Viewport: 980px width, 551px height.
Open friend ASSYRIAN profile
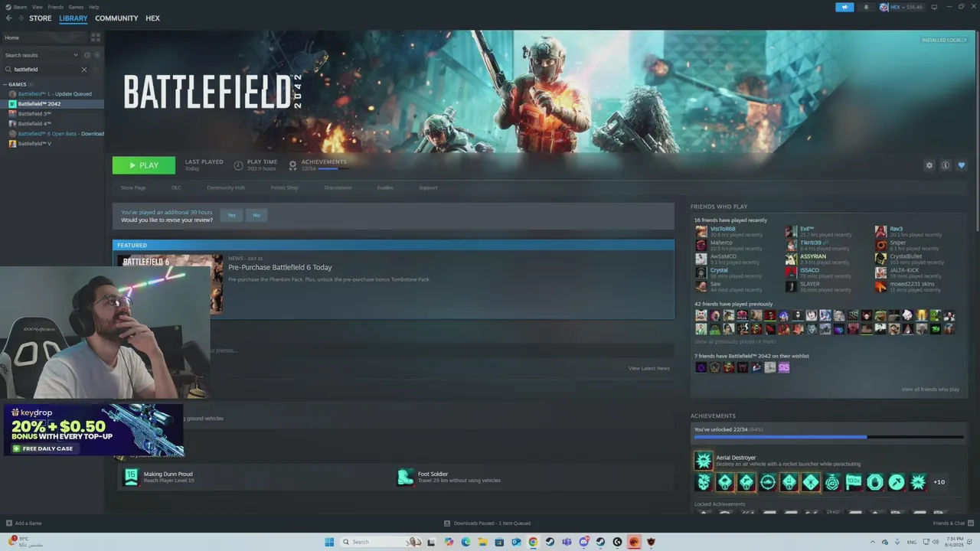click(813, 256)
